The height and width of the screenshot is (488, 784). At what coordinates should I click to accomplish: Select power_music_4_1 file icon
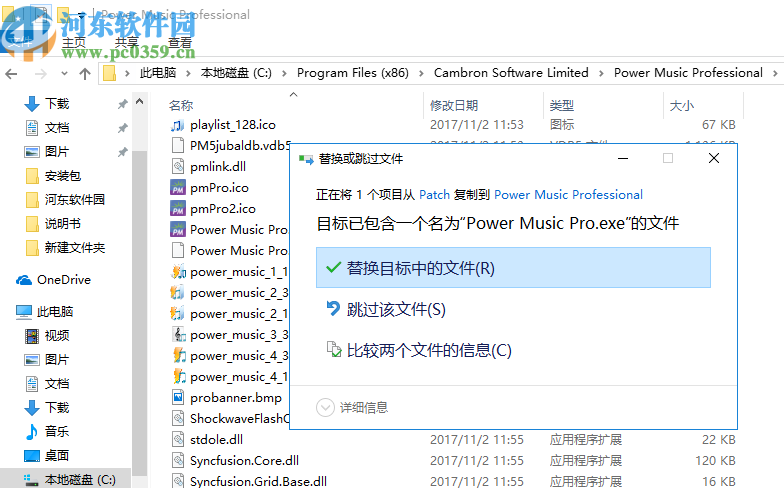(178, 376)
